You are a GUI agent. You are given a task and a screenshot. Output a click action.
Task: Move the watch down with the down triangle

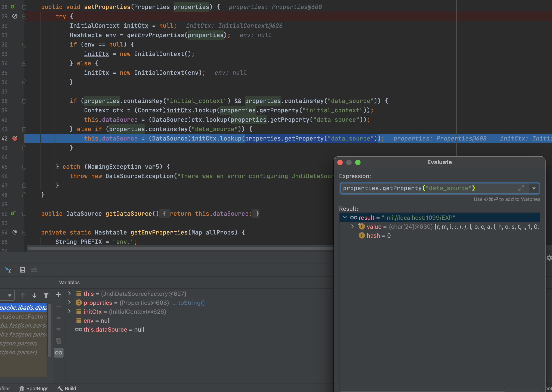point(59,329)
